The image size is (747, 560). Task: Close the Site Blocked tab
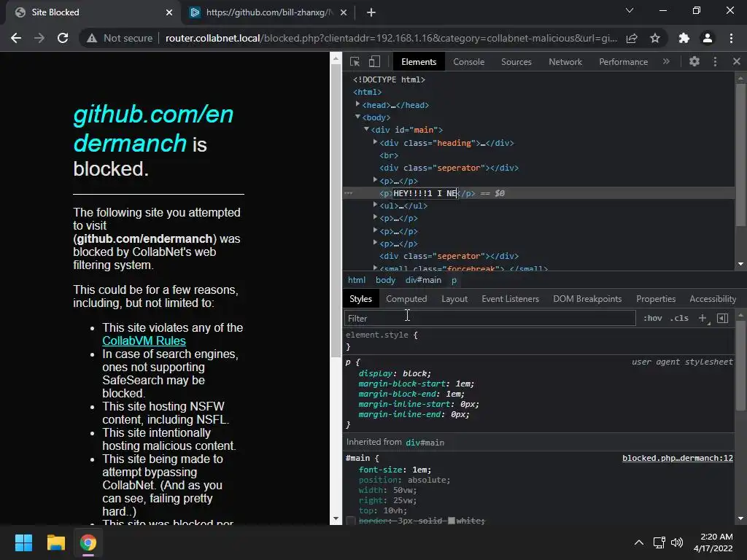pyautogui.click(x=169, y=12)
